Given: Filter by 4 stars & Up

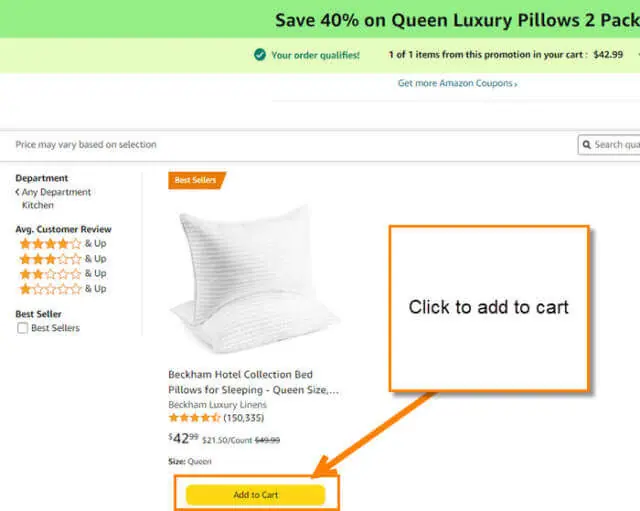Looking at the screenshot, I should (63, 244).
